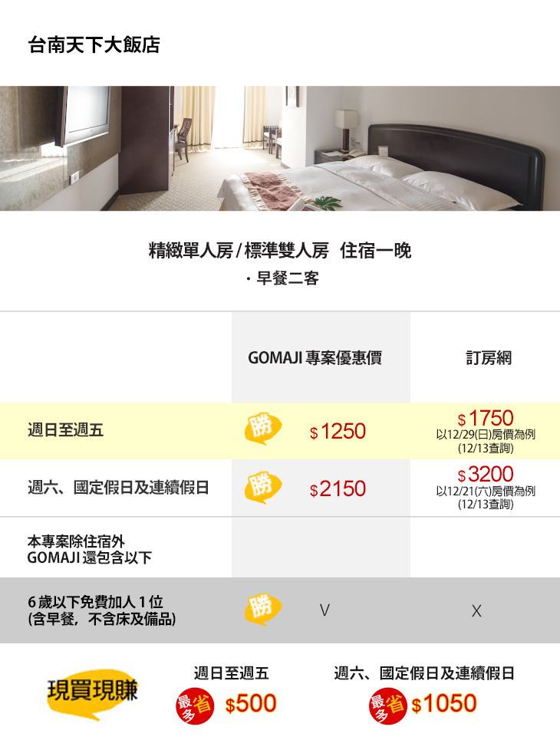
Task: Click the 週日至週五 row label in the table
Action: tap(65, 431)
